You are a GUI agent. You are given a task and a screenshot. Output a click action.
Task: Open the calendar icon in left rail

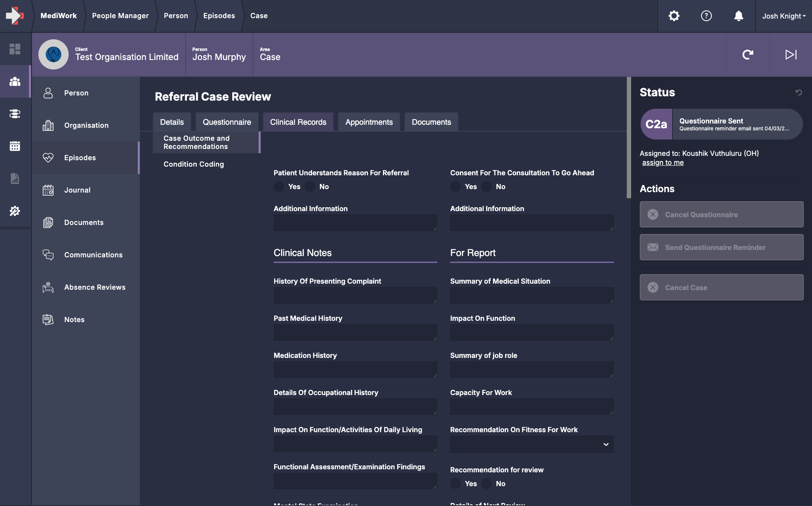pos(15,146)
